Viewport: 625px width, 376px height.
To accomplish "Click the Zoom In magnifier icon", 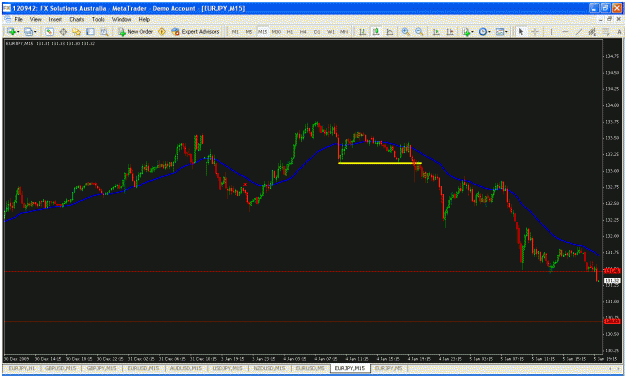I will click(x=406, y=32).
